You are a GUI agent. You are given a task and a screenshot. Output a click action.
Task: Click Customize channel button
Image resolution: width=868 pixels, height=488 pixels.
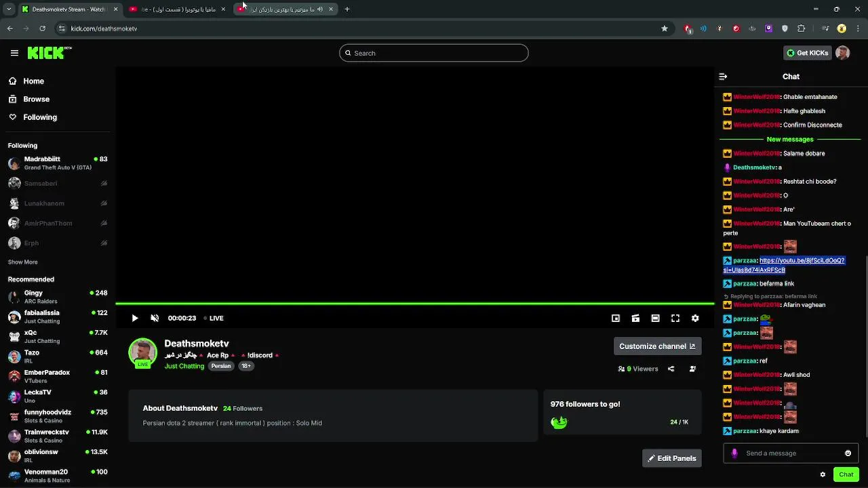[657, 346]
